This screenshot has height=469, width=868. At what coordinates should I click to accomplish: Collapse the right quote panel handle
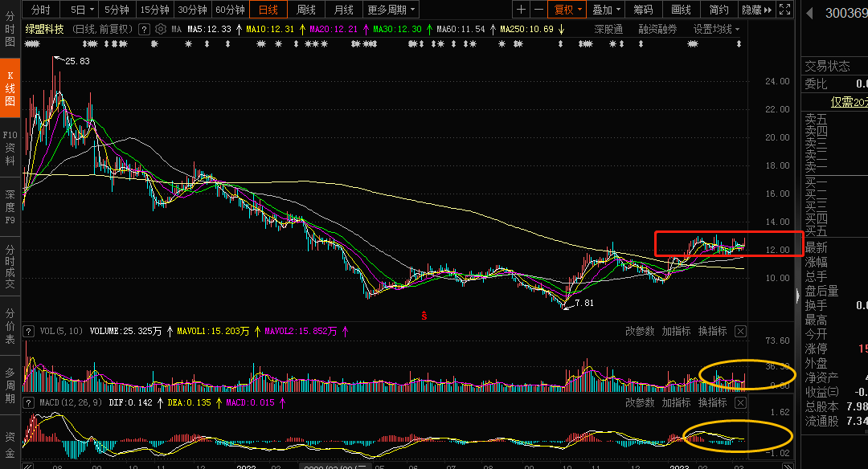[797, 296]
